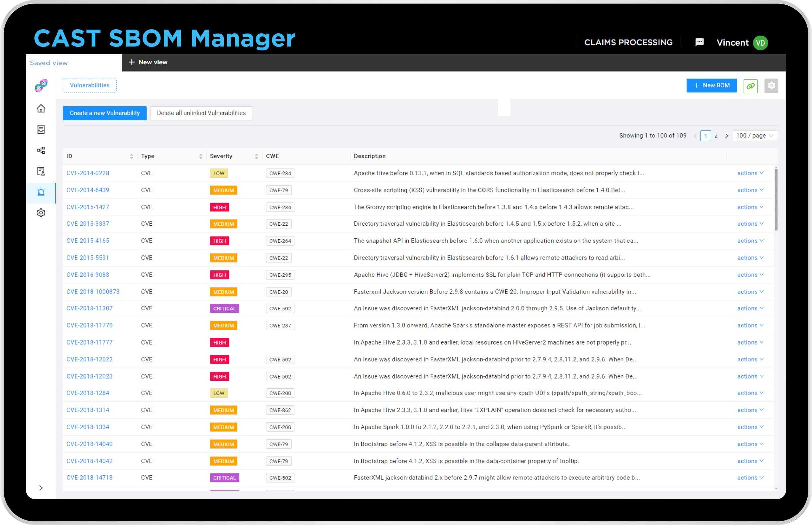Open the dependency hierarchy sidebar icon

(41, 150)
